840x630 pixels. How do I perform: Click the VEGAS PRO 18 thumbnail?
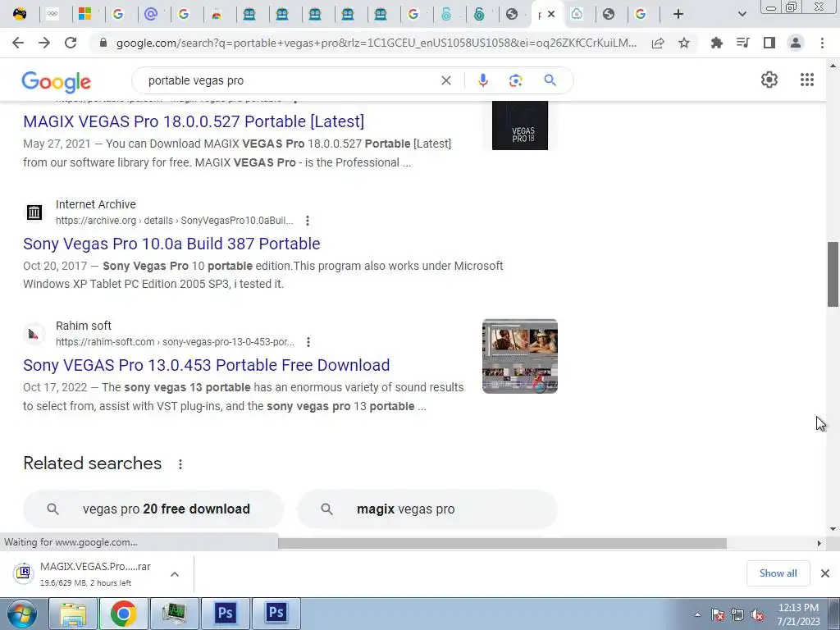pyautogui.click(x=519, y=126)
